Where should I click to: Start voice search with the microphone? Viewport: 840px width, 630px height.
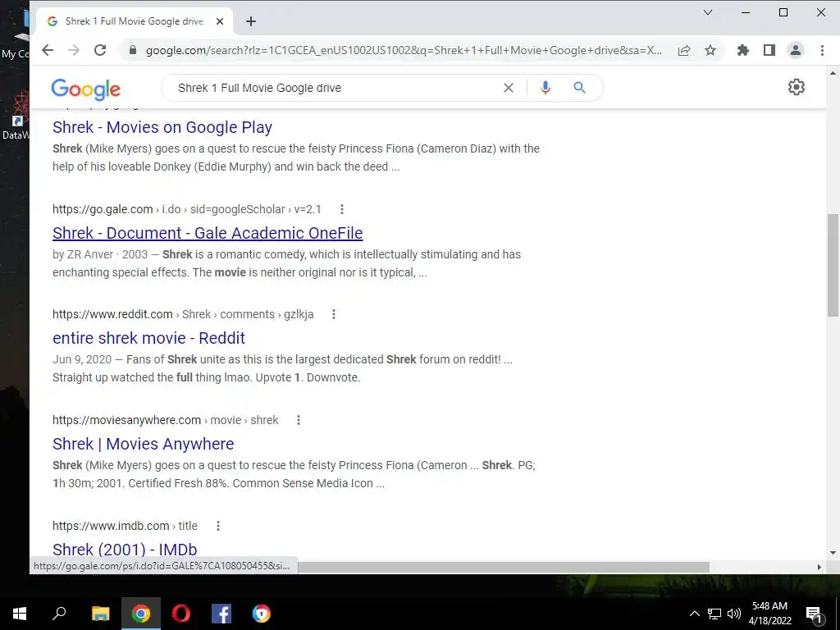[x=546, y=88]
